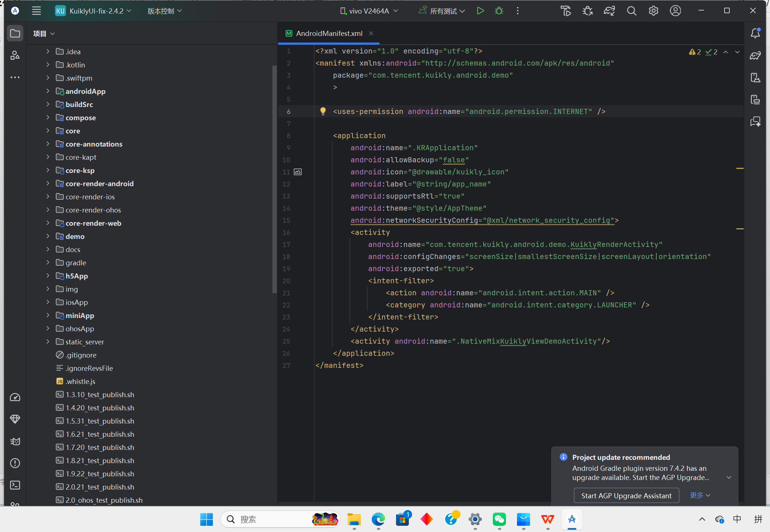Open Search Everywhere magnifier
The width and height of the screenshot is (770, 532).
pyautogui.click(x=631, y=11)
